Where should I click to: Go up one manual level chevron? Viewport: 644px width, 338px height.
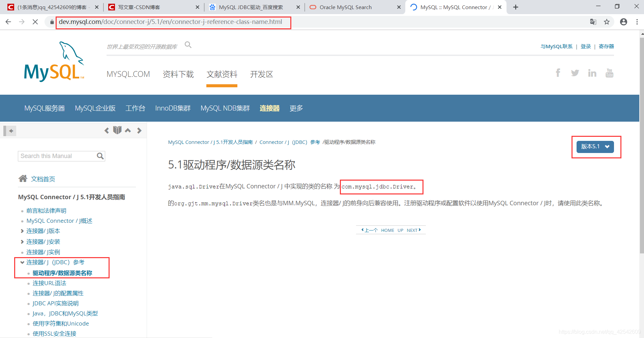(x=128, y=130)
